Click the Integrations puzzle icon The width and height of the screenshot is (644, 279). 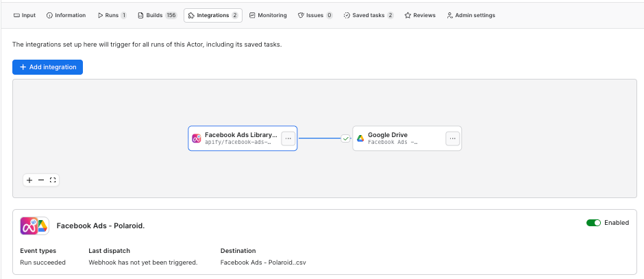click(x=191, y=15)
